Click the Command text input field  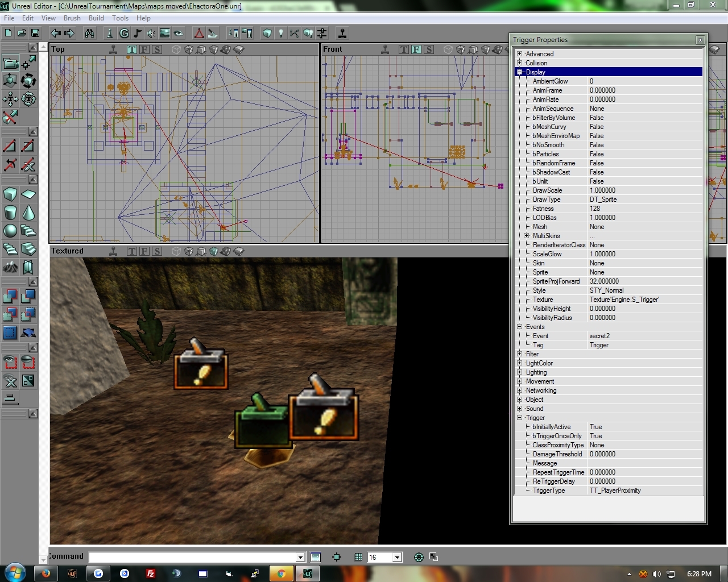tap(193, 558)
